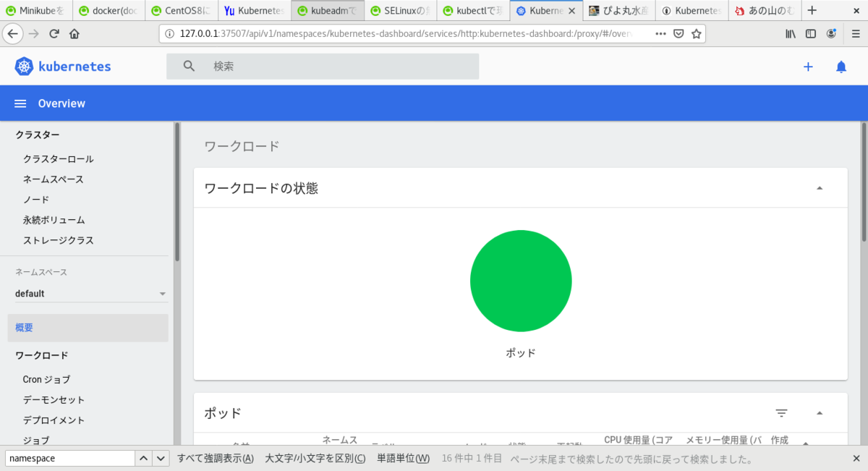Open 永続ボリューム in the sidebar
868x471 pixels.
tap(54, 220)
